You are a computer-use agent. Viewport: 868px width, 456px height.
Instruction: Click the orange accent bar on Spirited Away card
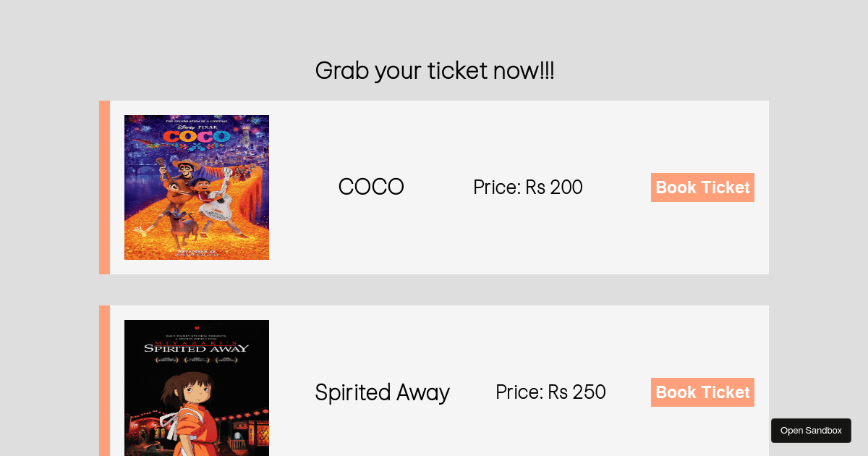(104, 381)
